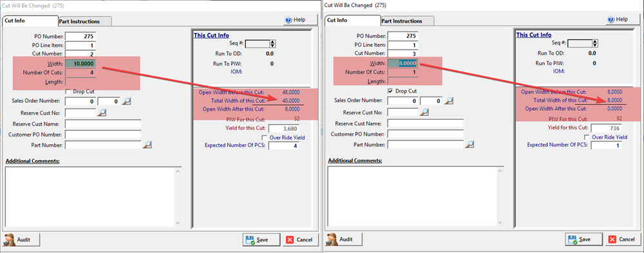Click Part Number lookup icon in right window
The height and width of the screenshot is (253, 644).
tap(469, 144)
